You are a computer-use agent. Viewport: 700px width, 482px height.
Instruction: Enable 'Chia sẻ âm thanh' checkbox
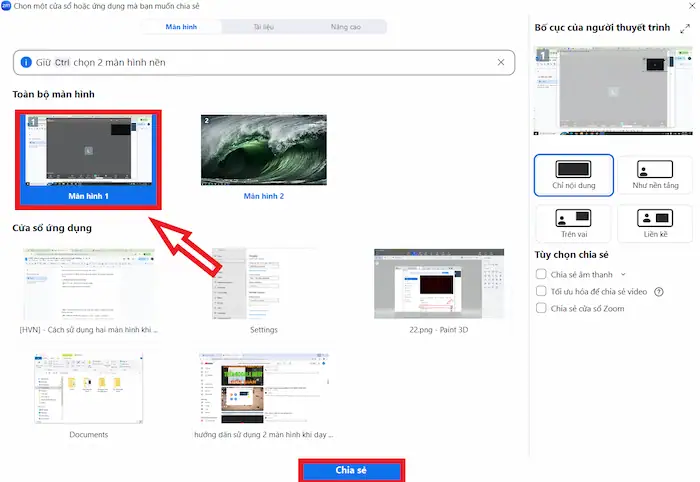point(541,273)
